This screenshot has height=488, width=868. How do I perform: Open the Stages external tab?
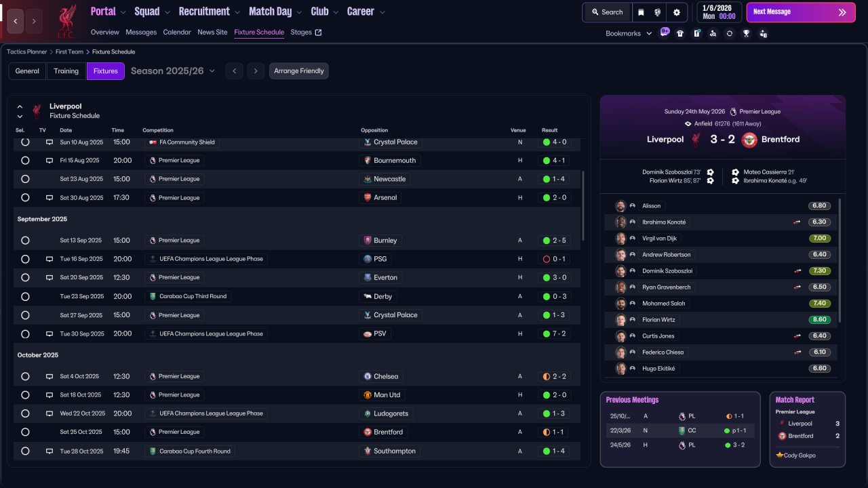pos(307,32)
